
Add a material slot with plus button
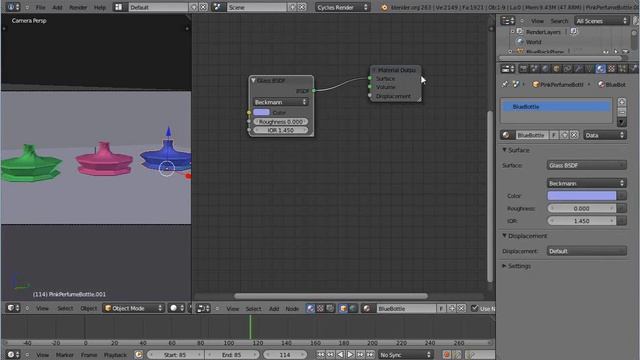click(x=622, y=102)
